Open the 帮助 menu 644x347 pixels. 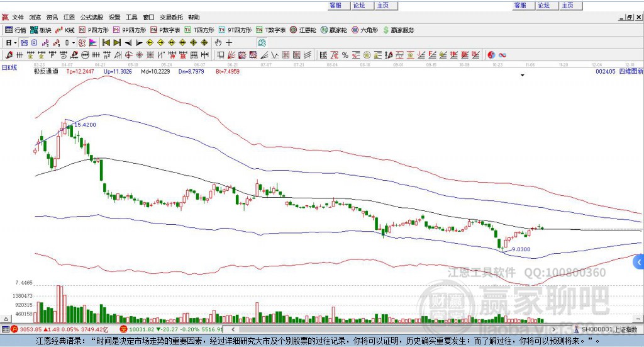194,17
